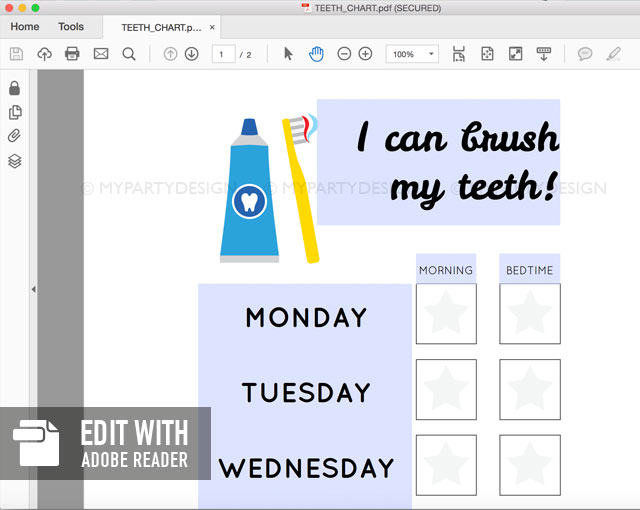This screenshot has height=510, width=640.
Task: Expand the left navigation pane arrow
Action: (x=33, y=289)
